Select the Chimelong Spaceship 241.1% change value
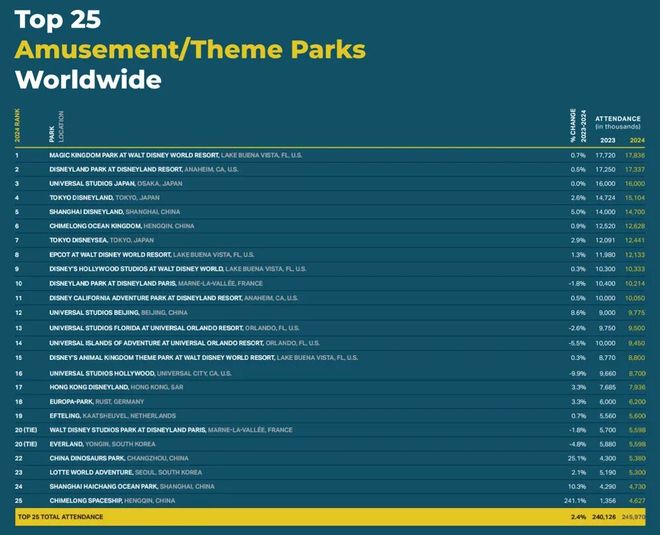This screenshot has height=535, width=660. pos(575,500)
